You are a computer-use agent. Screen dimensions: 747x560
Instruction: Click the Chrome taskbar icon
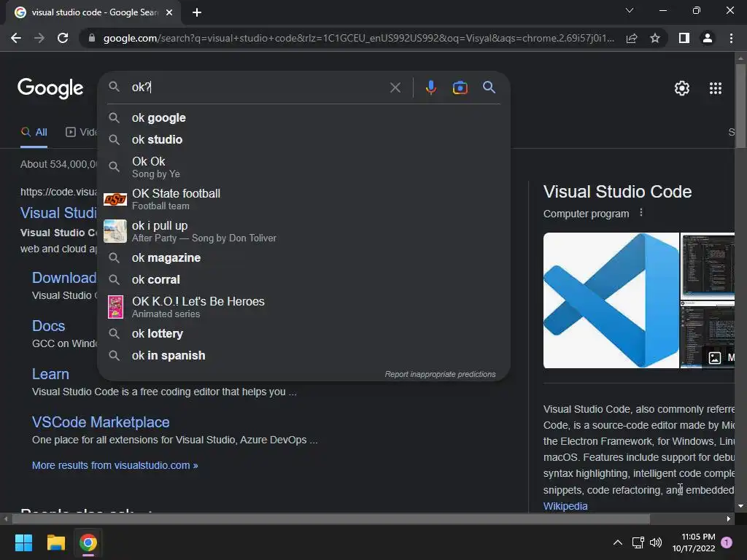tap(88, 542)
